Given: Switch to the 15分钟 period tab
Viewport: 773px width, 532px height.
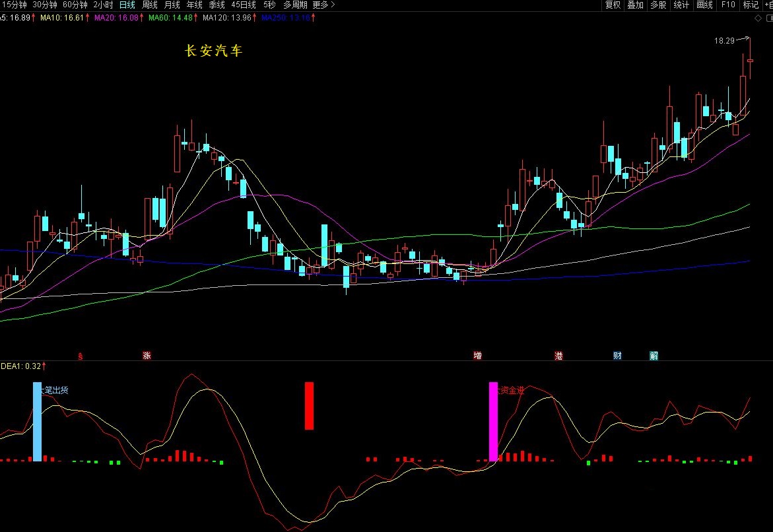Looking at the screenshot, I should click(14, 5).
